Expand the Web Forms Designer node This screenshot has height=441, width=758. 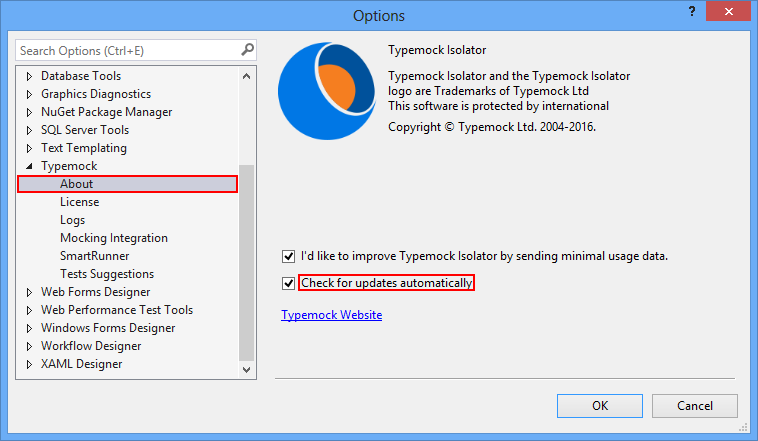(x=30, y=292)
